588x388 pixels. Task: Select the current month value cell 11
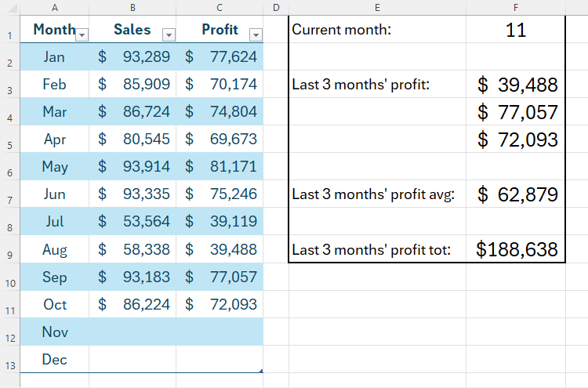515,31
